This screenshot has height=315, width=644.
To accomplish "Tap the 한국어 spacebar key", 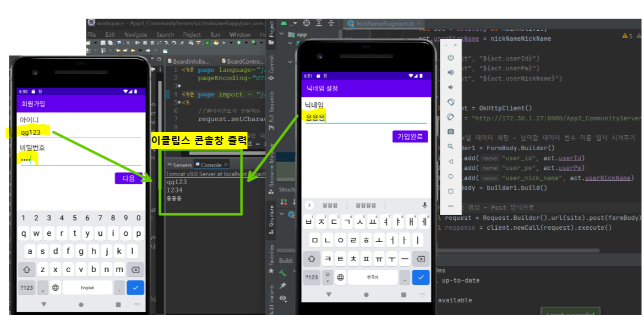I will (373, 277).
